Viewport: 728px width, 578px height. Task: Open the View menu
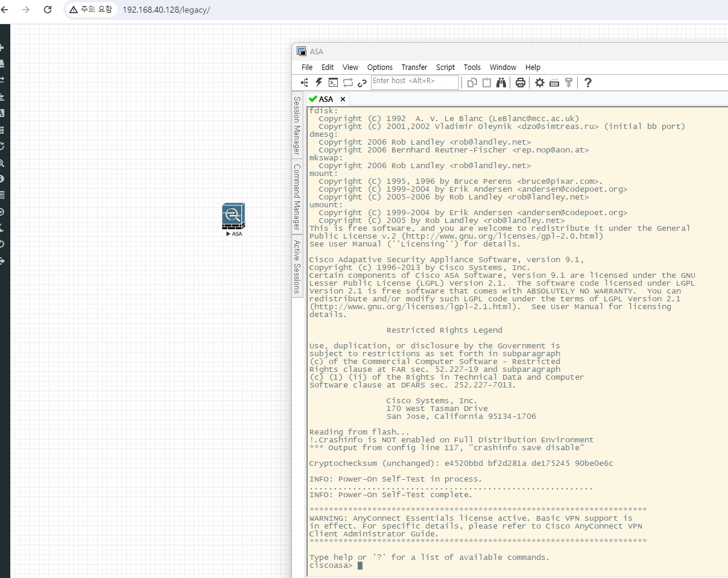[350, 68]
